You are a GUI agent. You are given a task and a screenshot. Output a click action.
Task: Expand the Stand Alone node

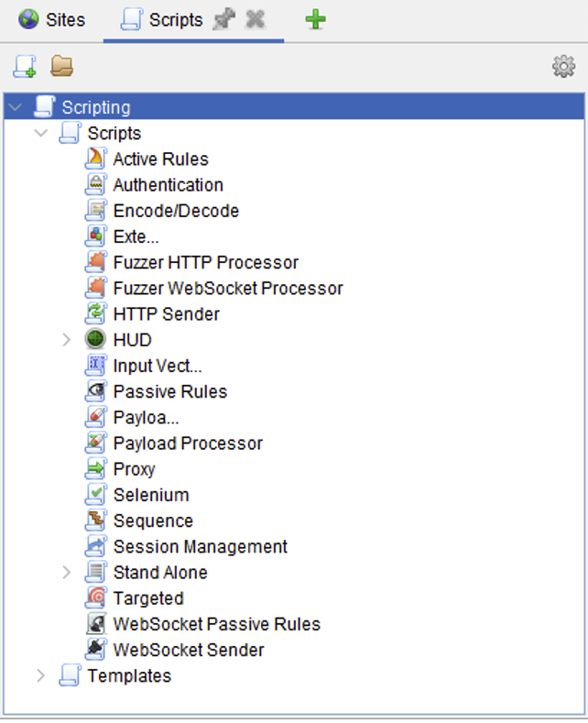(x=66, y=573)
